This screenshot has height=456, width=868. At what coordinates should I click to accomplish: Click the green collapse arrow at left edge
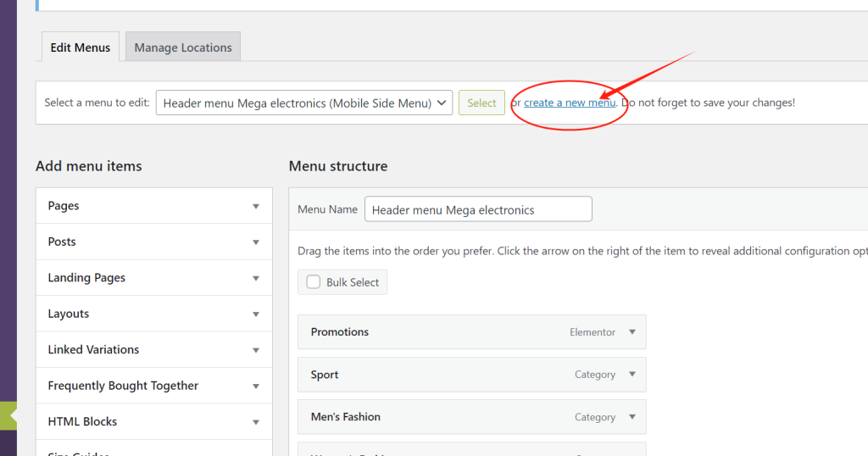click(x=8, y=416)
